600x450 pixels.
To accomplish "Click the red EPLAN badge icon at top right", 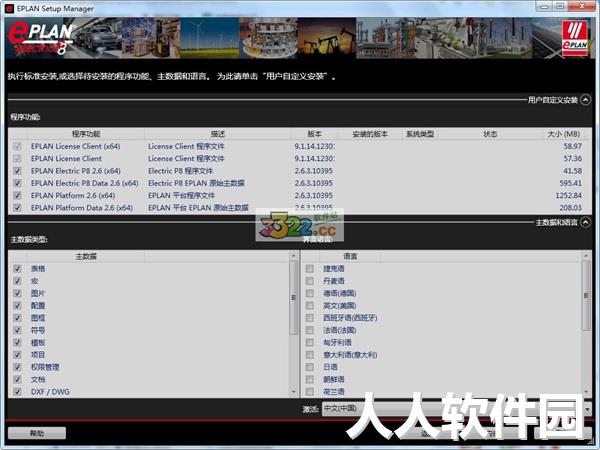I will coord(575,38).
